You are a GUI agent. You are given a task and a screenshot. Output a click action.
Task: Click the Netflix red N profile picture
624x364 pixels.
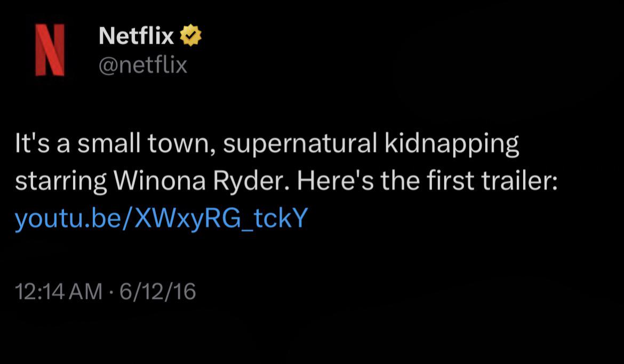point(50,50)
